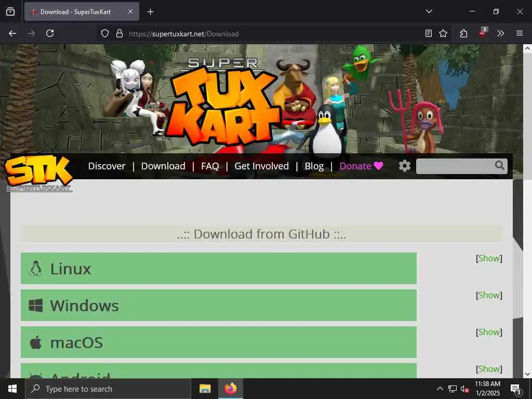
Task: List all tabs dropdown arrow
Action: pyautogui.click(x=429, y=11)
